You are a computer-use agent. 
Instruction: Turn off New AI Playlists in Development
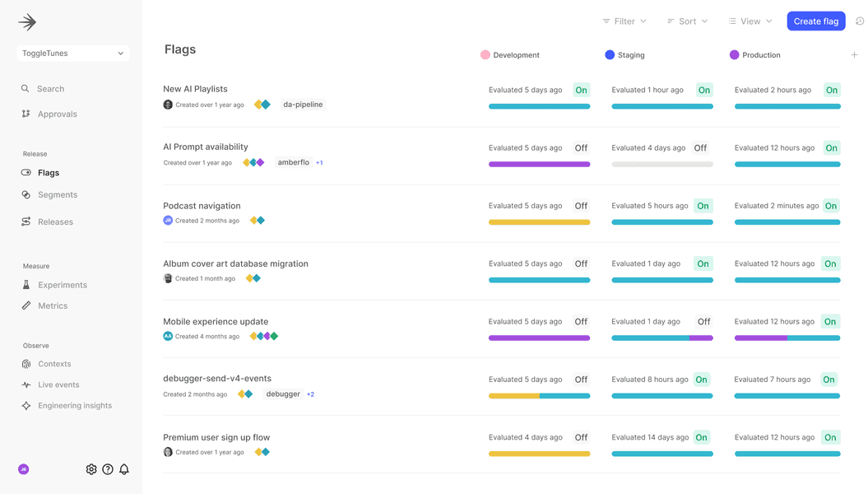582,90
